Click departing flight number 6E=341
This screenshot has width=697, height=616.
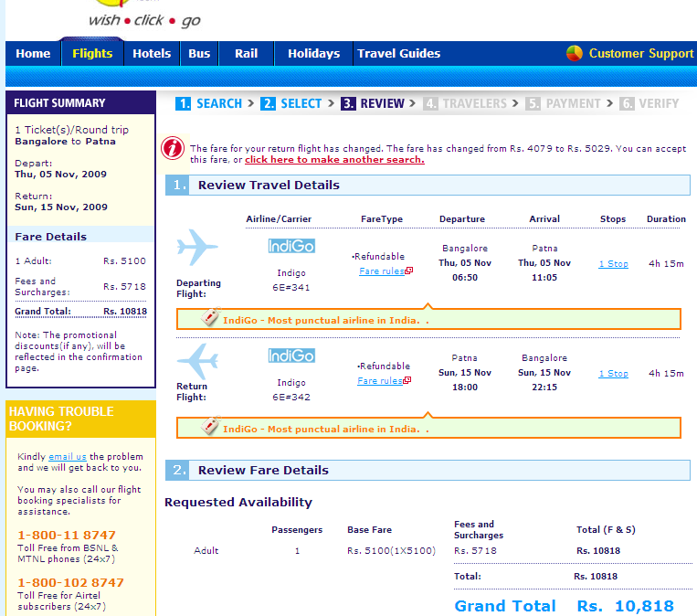click(x=291, y=288)
